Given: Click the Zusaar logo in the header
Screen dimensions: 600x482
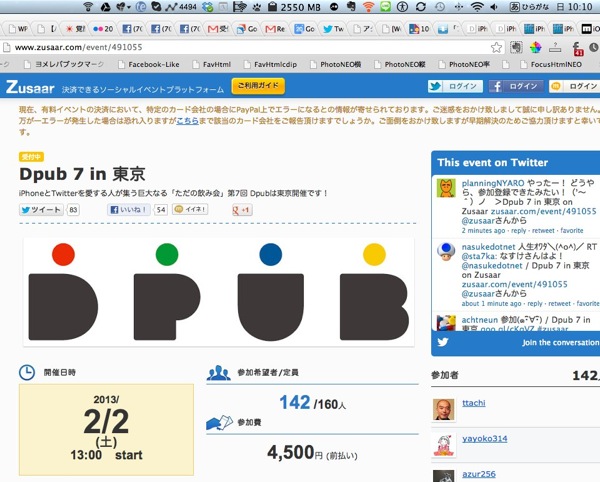Looking at the screenshot, I should pyautogui.click(x=30, y=88).
